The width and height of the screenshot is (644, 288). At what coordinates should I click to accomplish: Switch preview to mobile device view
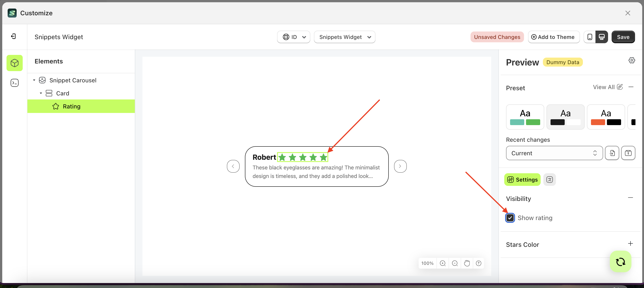tap(589, 37)
